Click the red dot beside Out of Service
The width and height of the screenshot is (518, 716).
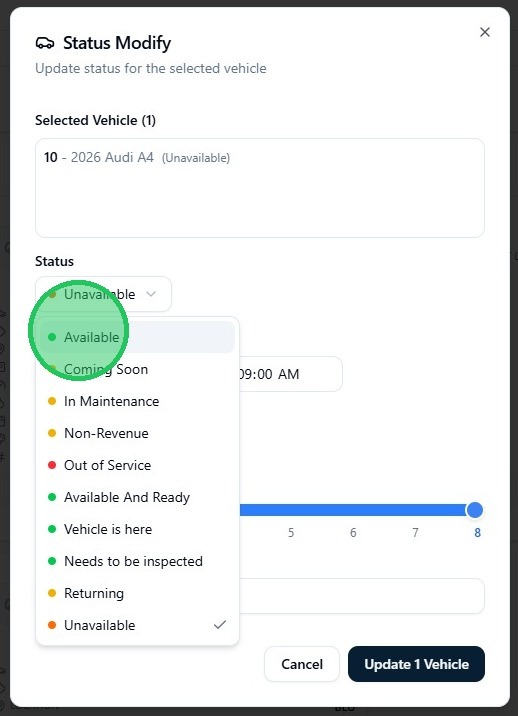(x=52, y=465)
